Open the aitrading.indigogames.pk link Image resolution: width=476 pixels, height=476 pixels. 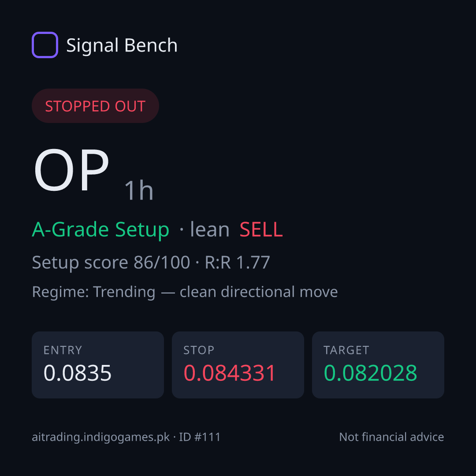(x=101, y=437)
